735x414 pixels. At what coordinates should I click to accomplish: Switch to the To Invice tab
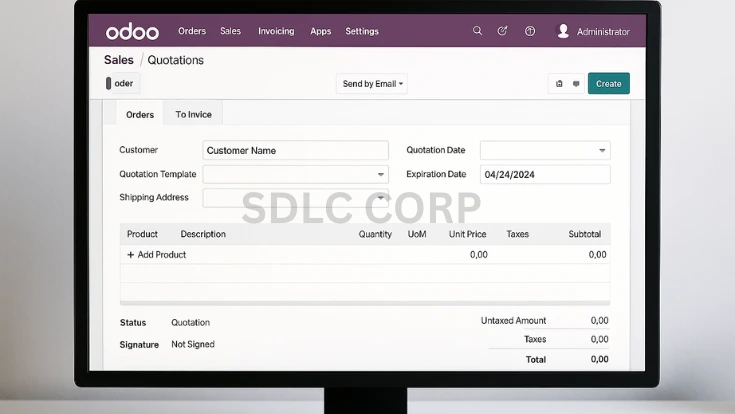193,114
